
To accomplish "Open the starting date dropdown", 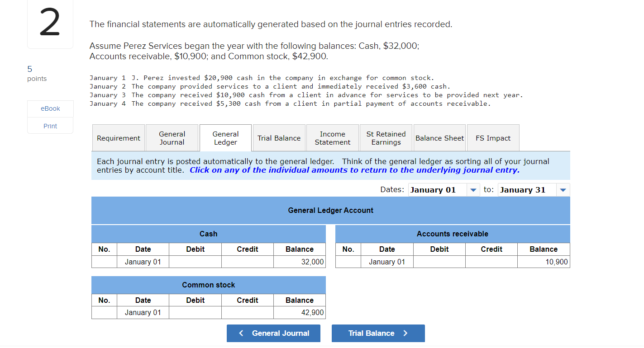I will pos(473,189).
